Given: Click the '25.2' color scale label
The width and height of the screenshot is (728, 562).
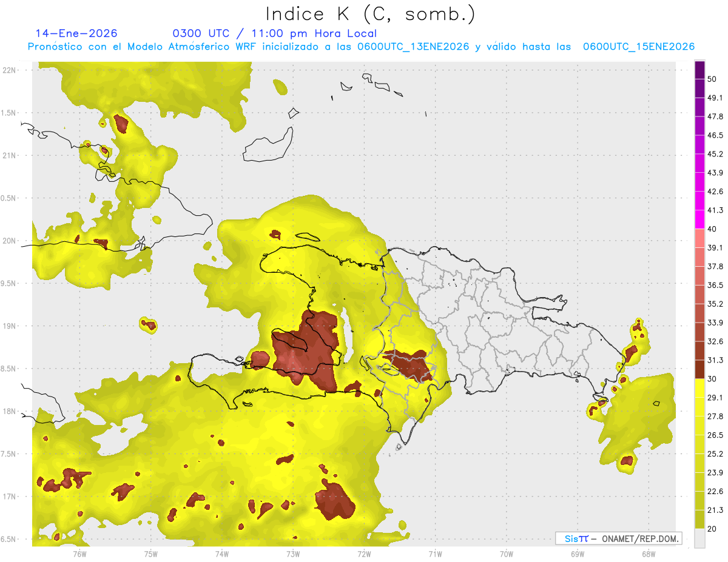Looking at the screenshot, I should [715, 453].
